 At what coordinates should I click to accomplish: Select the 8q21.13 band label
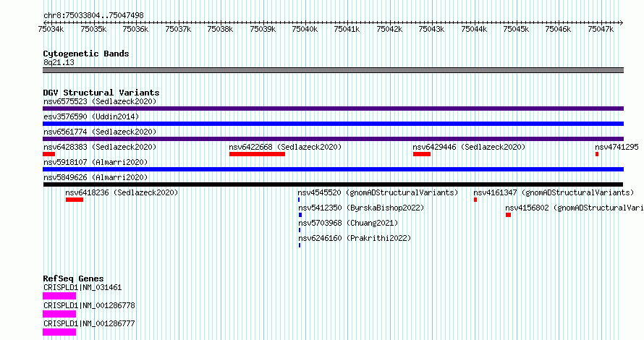pyautogui.click(x=59, y=62)
